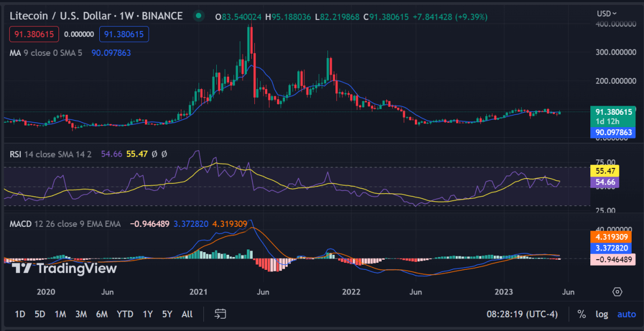Click the 2021 label on the time axis
644x331 pixels.
[x=199, y=292]
